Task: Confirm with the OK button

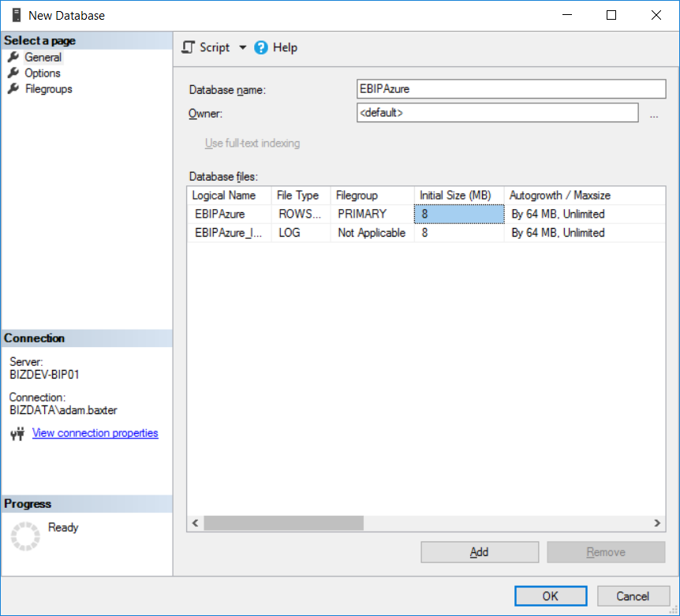Action: click(551, 596)
